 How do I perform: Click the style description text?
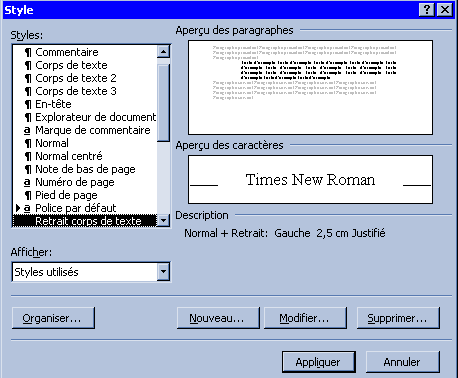tap(285, 233)
